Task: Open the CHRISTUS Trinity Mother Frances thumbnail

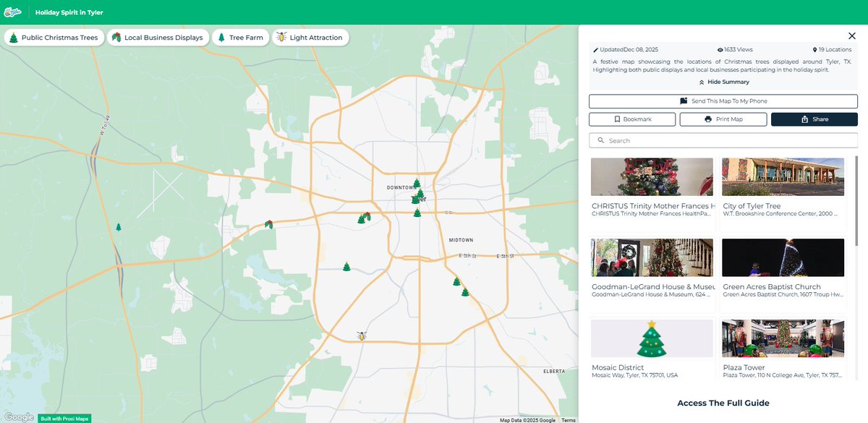Action: pyautogui.click(x=652, y=177)
